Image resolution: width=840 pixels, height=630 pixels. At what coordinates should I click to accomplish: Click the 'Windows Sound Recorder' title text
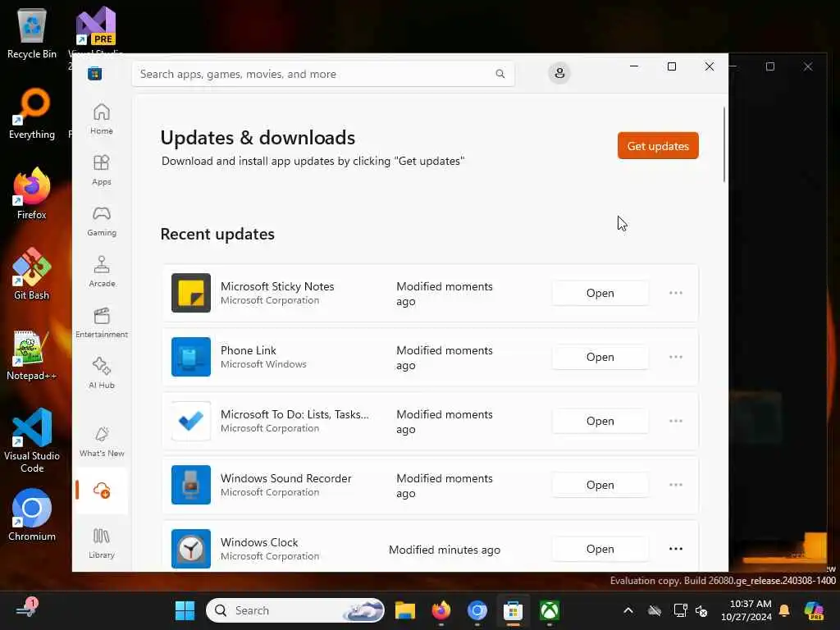285,478
